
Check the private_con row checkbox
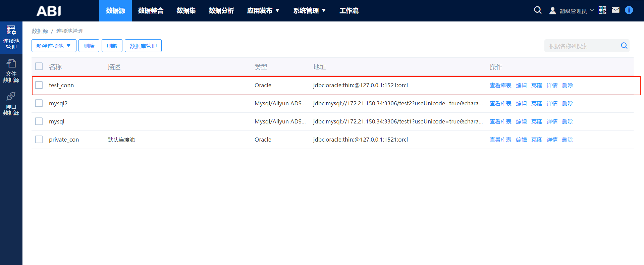[39, 140]
